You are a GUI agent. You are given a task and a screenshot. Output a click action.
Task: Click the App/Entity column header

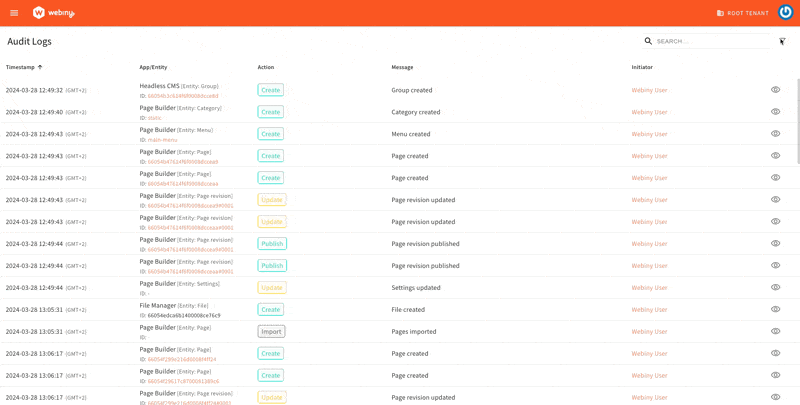[153, 67]
